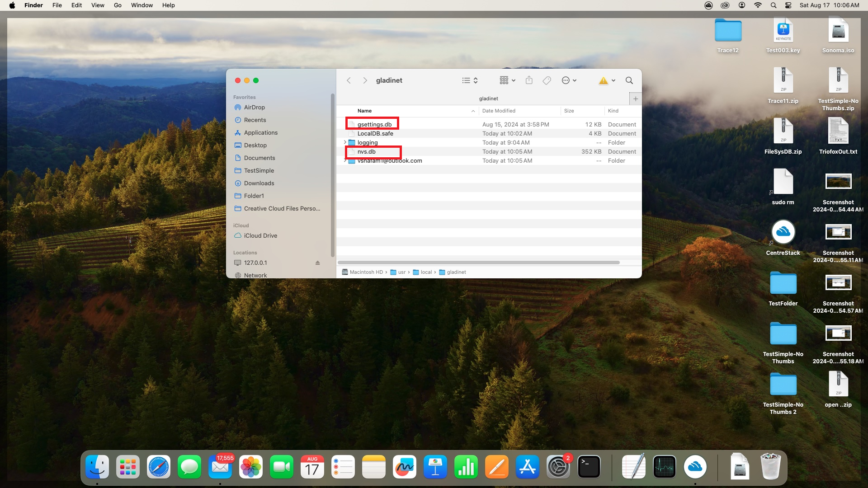
Task: Click Macintosh HD in path bar
Action: (363, 272)
